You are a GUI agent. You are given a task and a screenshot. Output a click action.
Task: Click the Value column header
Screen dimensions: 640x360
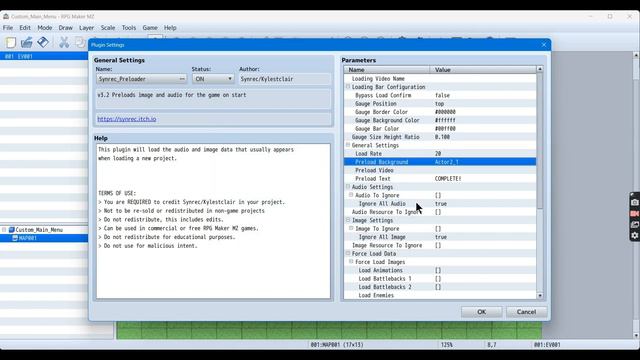pos(483,70)
